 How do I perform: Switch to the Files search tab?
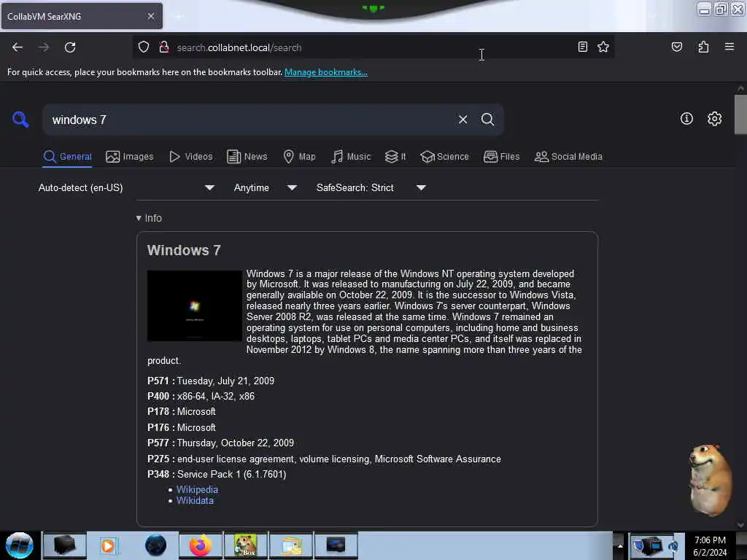point(501,157)
